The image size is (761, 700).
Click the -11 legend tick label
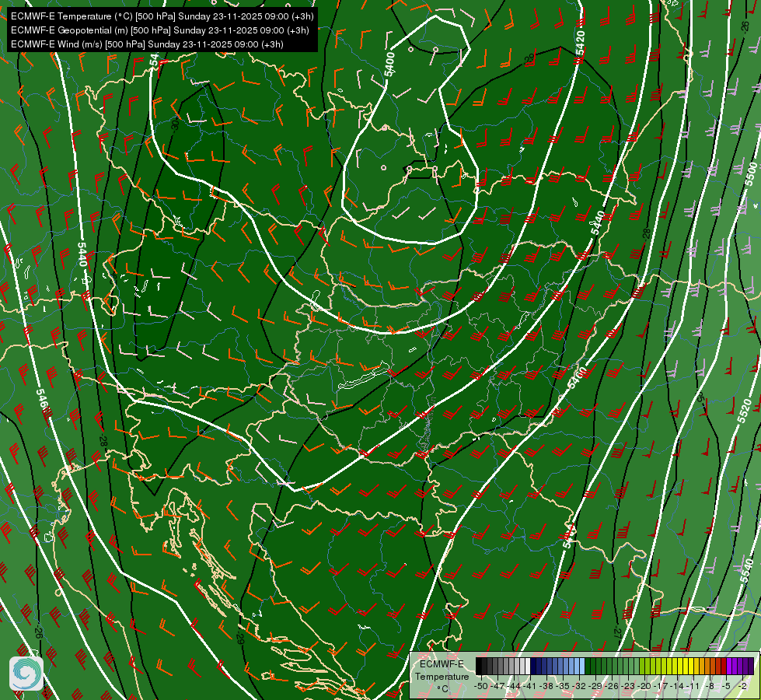click(693, 686)
